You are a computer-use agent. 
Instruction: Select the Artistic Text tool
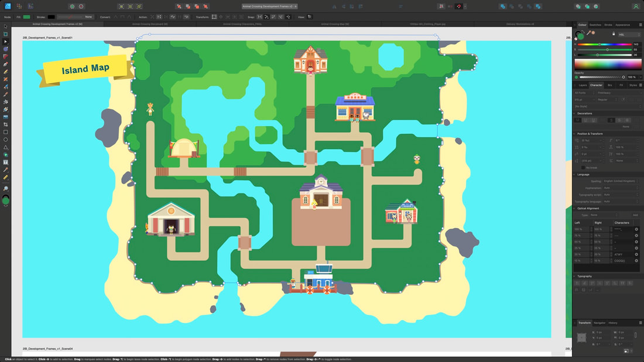(5, 162)
